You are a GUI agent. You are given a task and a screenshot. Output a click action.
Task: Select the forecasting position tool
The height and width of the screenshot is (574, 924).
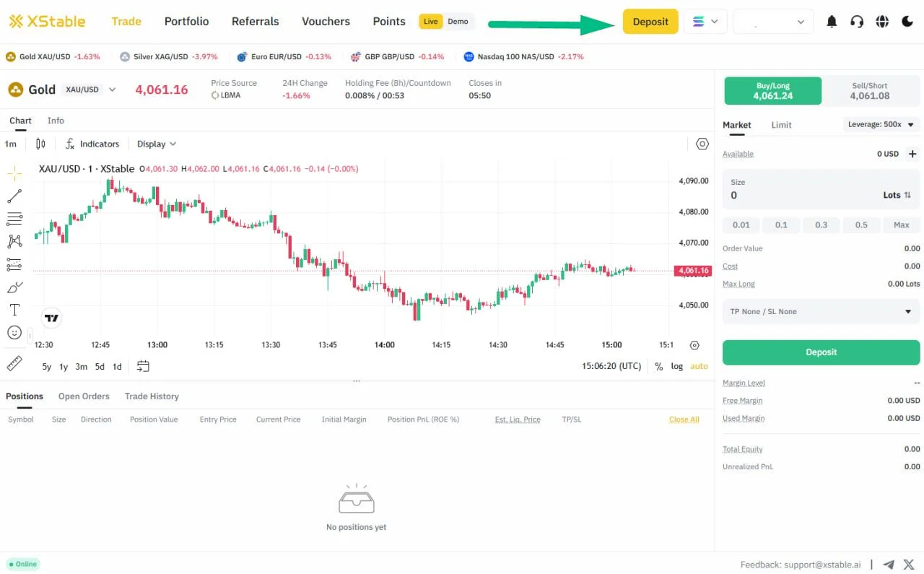[14, 264]
